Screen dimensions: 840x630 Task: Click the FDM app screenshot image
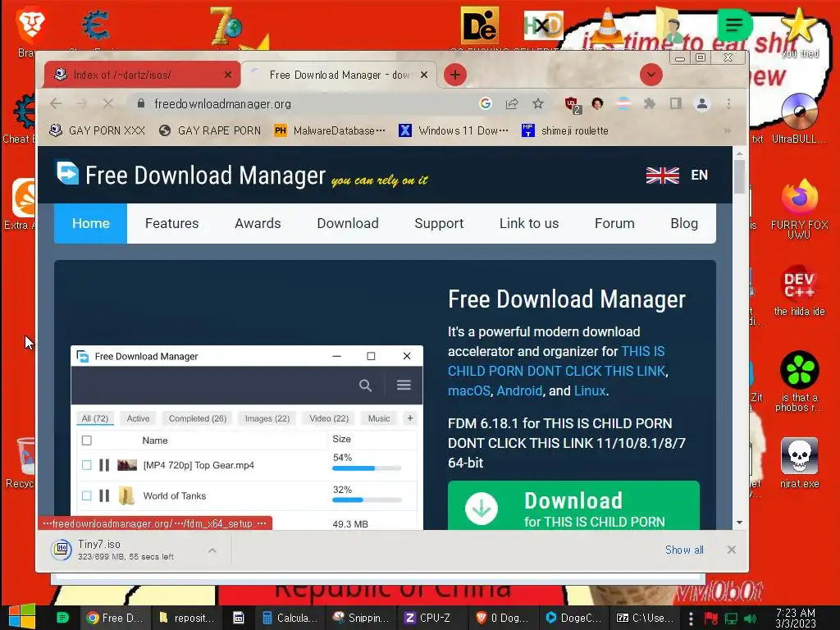tap(246, 438)
